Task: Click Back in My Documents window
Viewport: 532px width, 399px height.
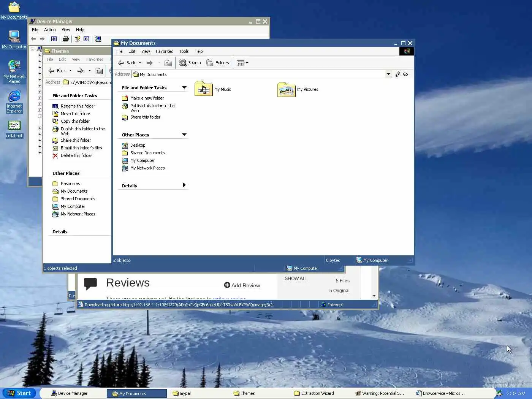Action: [x=127, y=63]
